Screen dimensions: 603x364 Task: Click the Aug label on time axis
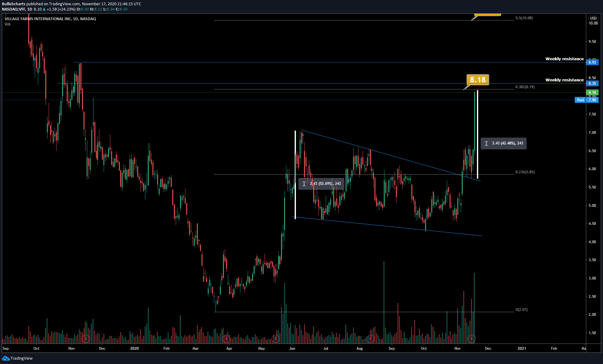pos(360,348)
